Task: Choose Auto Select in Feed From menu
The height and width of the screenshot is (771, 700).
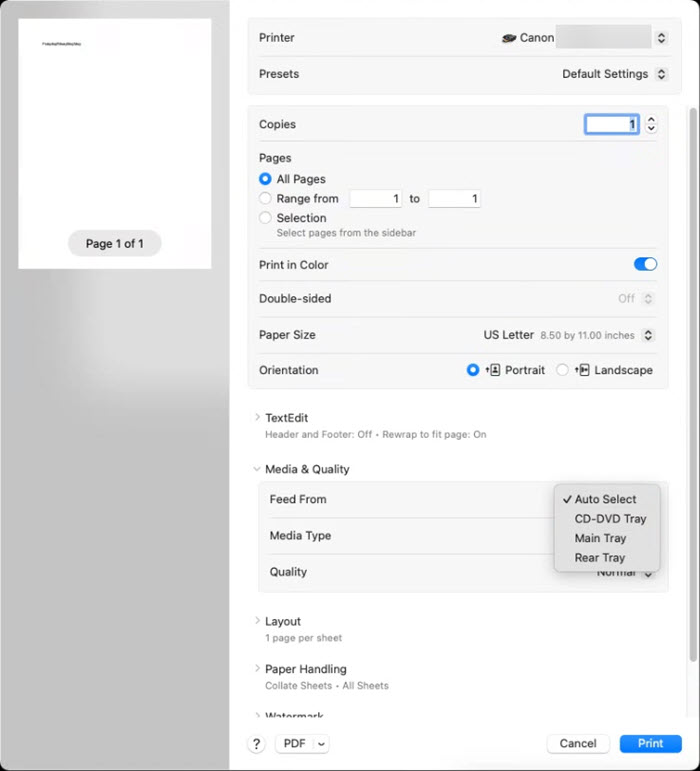Action: coord(606,499)
